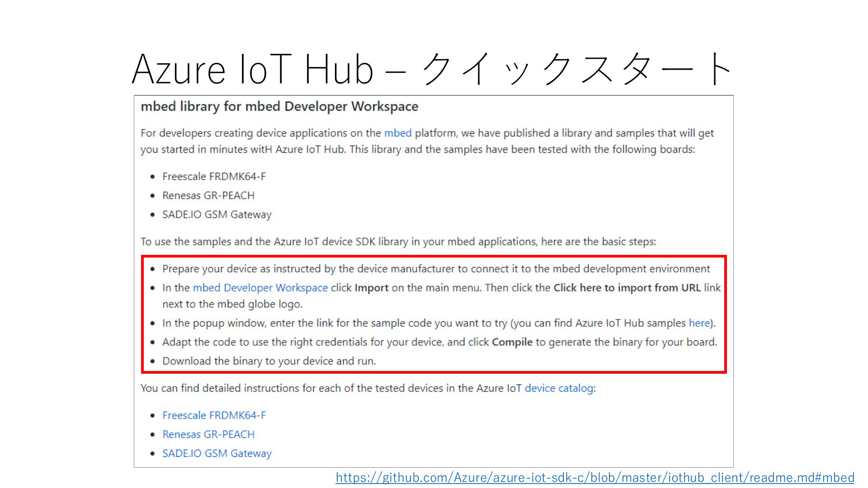Open SADE.IO GSM Gateway catalog link

pos(217,453)
